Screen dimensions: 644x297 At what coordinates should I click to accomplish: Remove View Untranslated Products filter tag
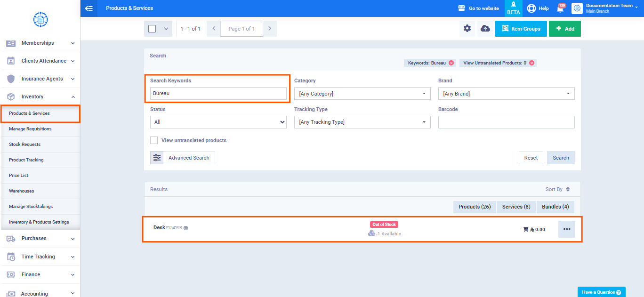click(531, 63)
